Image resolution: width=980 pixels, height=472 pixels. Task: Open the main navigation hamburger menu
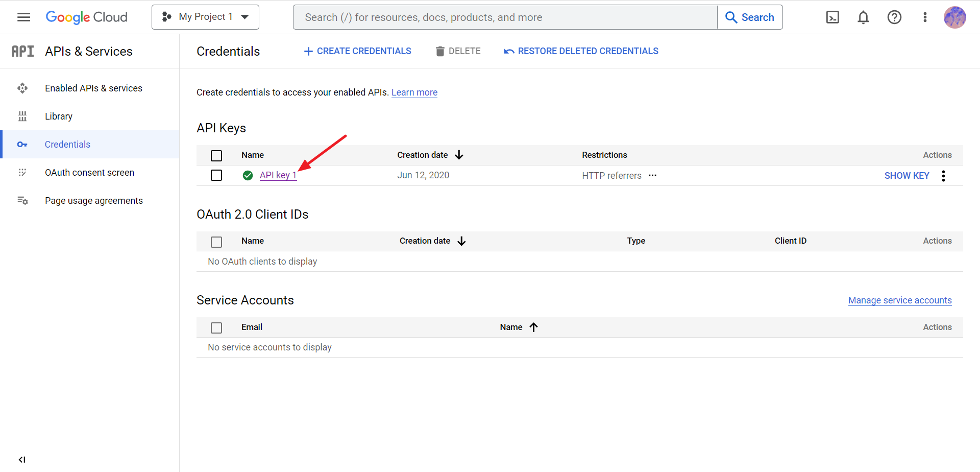click(23, 17)
